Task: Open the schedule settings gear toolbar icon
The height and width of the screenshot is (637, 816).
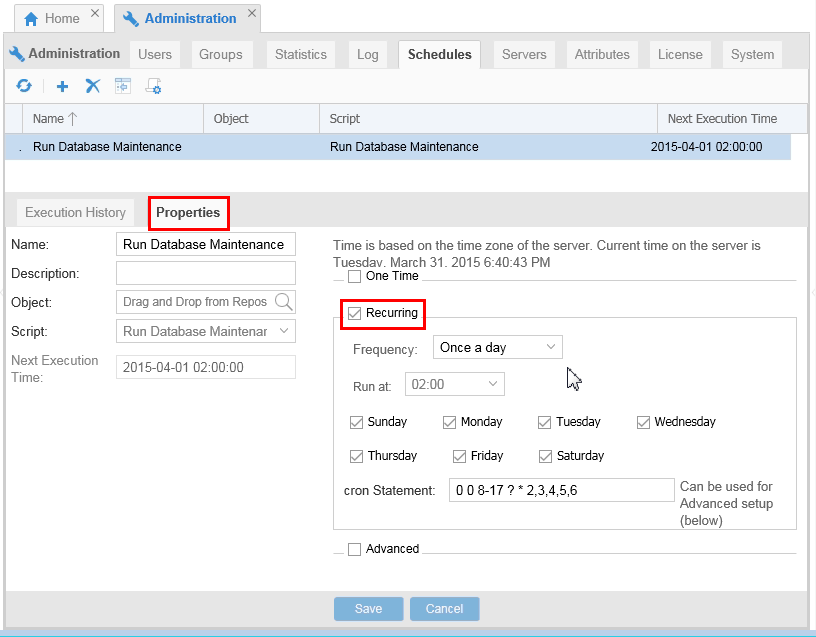Action: [x=154, y=86]
